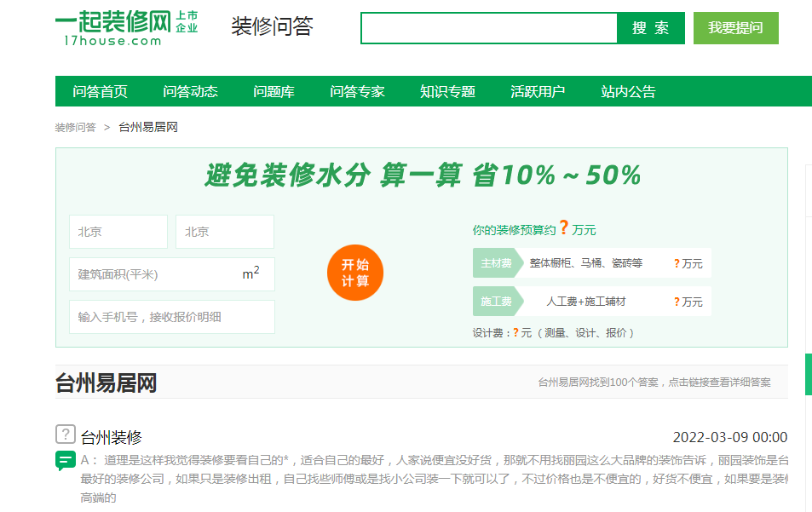The width and height of the screenshot is (812, 512).
Task: Open the first 北京 province dropdown
Action: tap(118, 232)
